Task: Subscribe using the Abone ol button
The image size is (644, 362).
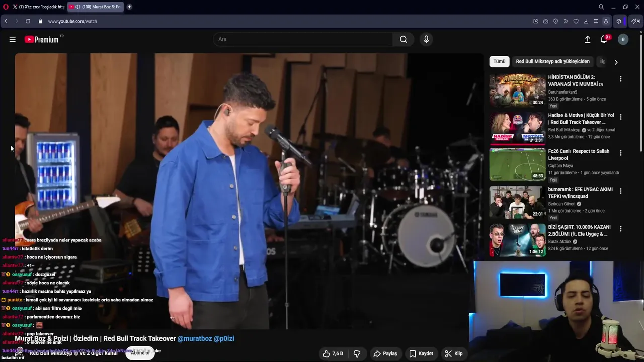Action: point(140,353)
